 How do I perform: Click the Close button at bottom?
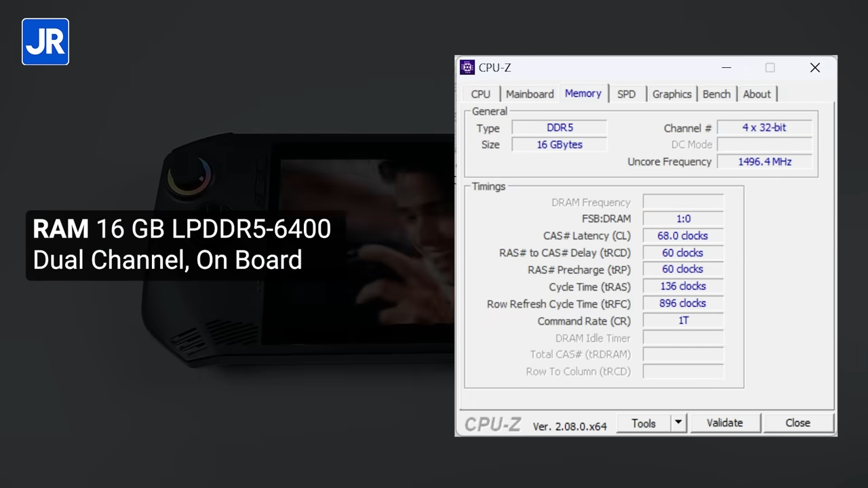coord(797,423)
